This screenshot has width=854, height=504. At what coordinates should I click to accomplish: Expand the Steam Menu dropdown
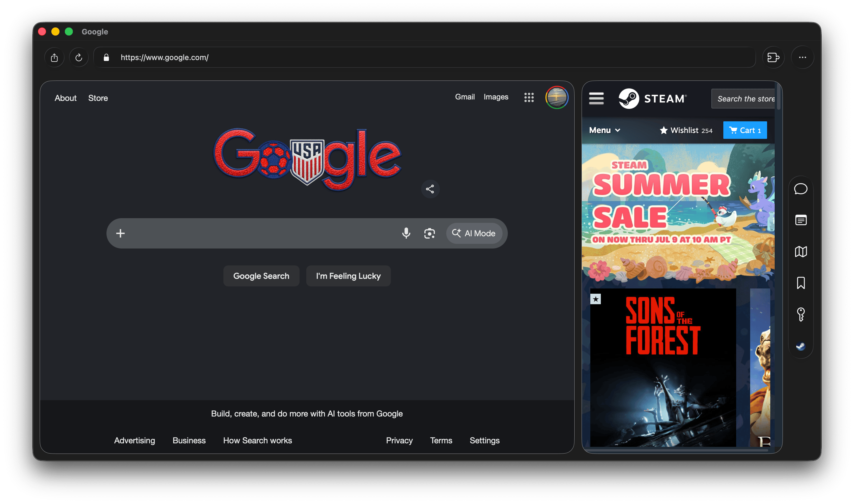pos(604,130)
